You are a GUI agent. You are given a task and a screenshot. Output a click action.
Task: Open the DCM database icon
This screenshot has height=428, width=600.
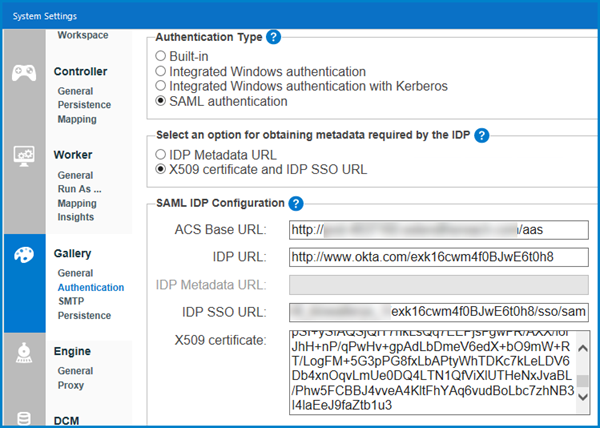(x=24, y=419)
